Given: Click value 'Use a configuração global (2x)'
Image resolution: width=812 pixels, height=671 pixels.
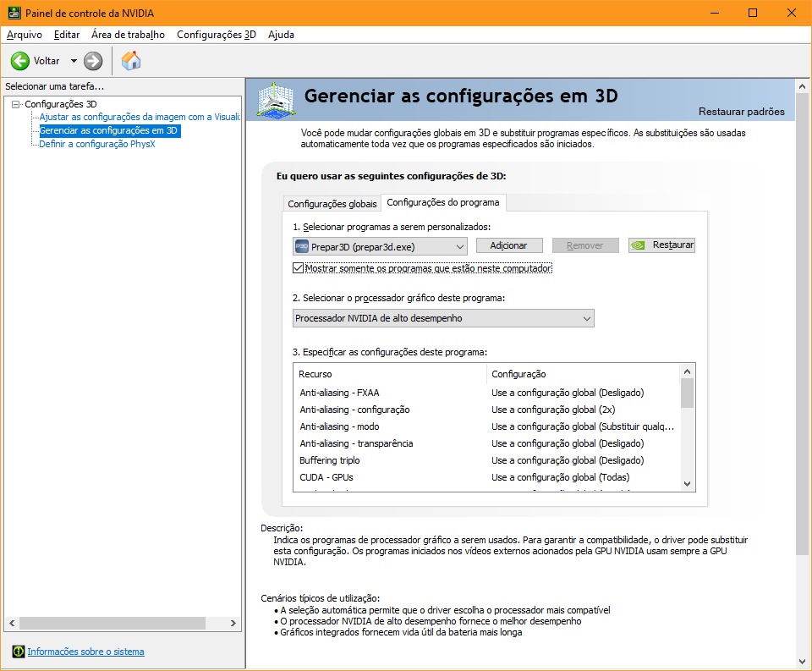Looking at the screenshot, I should click(x=553, y=410).
